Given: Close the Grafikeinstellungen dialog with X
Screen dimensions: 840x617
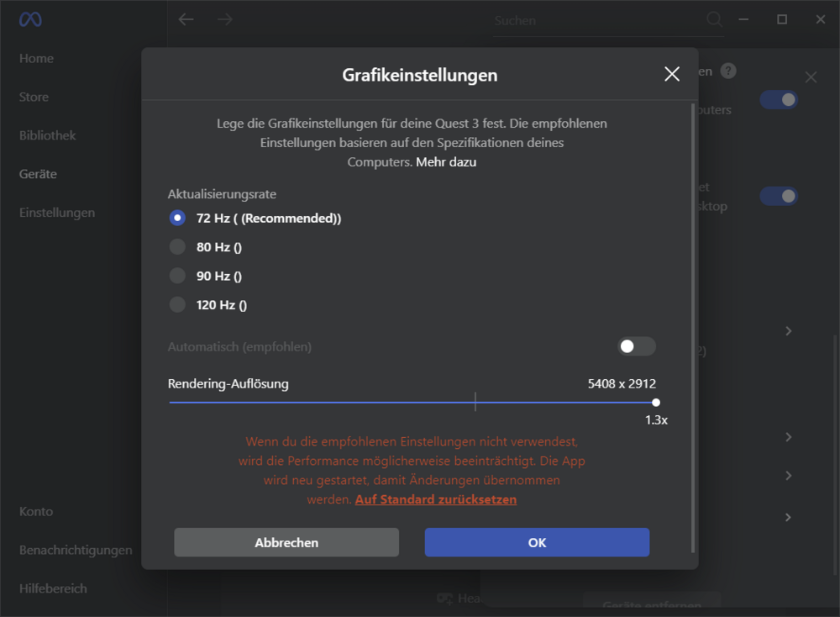Looking at the screenshot, I should (672, 74).
